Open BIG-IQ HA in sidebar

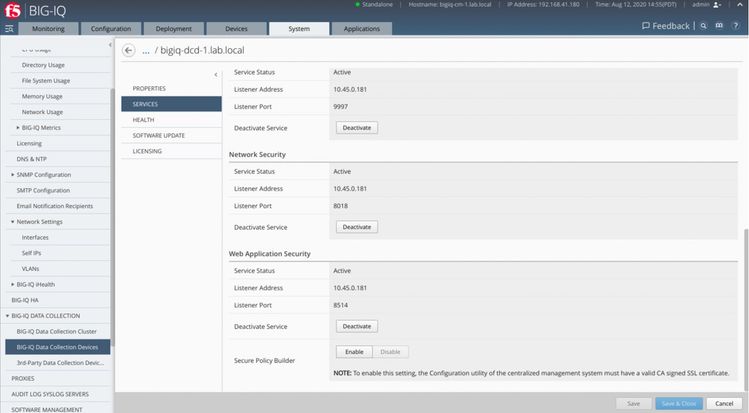[x=25, y=300]
